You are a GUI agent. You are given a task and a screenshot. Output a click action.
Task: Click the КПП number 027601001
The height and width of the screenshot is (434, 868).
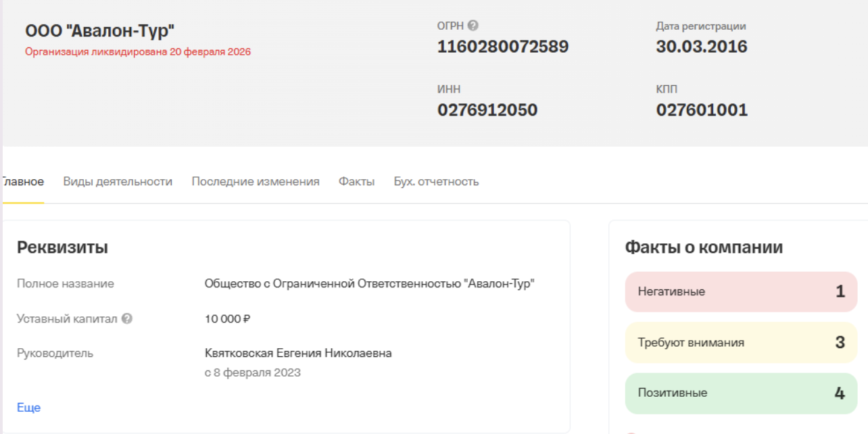coord(702,110)
